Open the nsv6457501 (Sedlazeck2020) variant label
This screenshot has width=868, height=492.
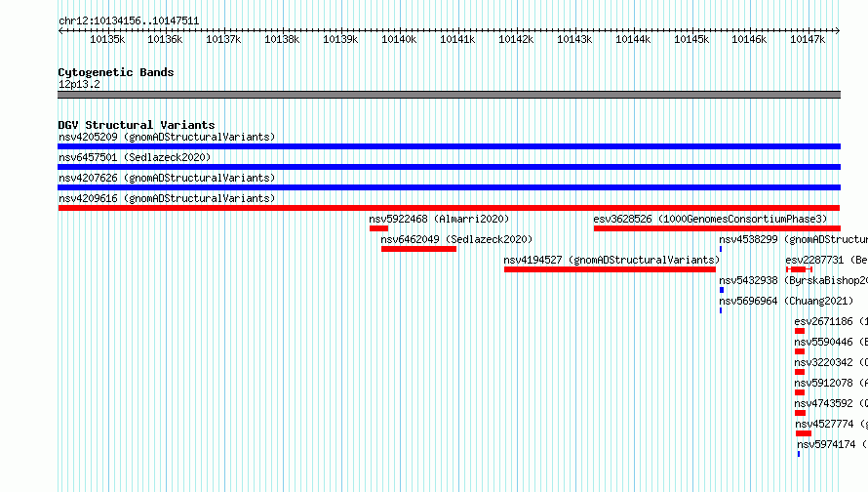tap(135, 157)
